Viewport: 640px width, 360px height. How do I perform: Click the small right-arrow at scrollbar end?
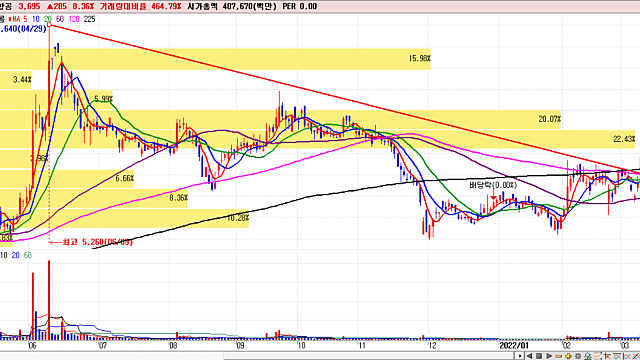tap(520, 356)
